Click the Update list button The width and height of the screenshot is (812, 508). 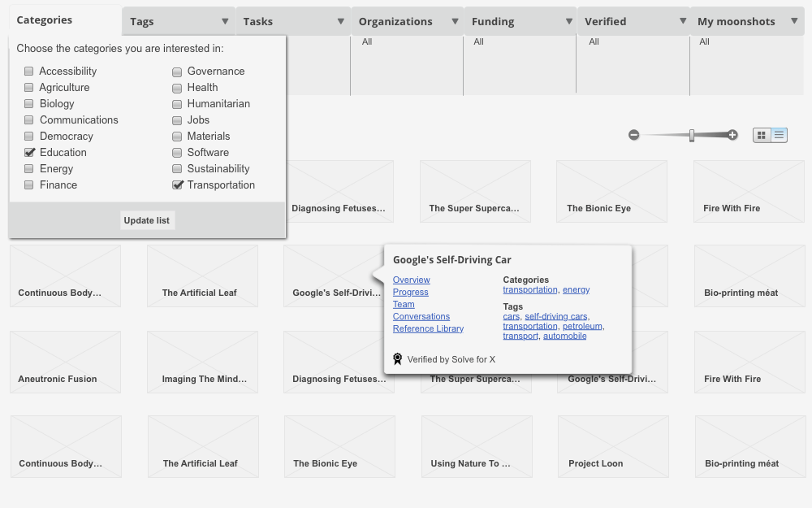(147, 219)
